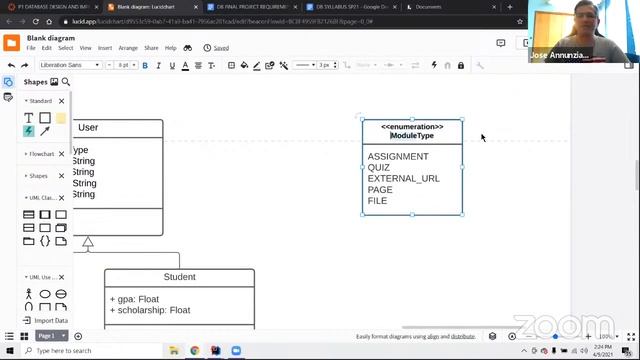Add a new page with plus
The height and width of the screenshot is (360, 640).
click(x=78, y=336)
